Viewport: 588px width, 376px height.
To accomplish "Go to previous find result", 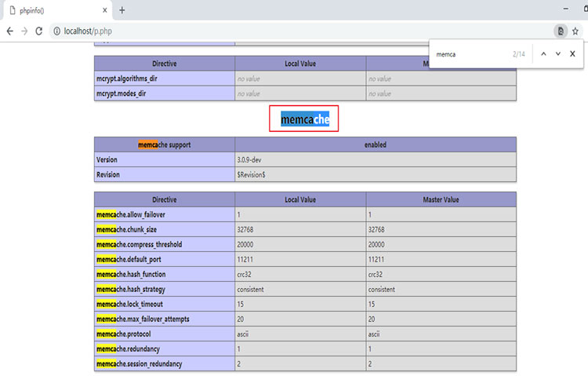I will 544,54.
